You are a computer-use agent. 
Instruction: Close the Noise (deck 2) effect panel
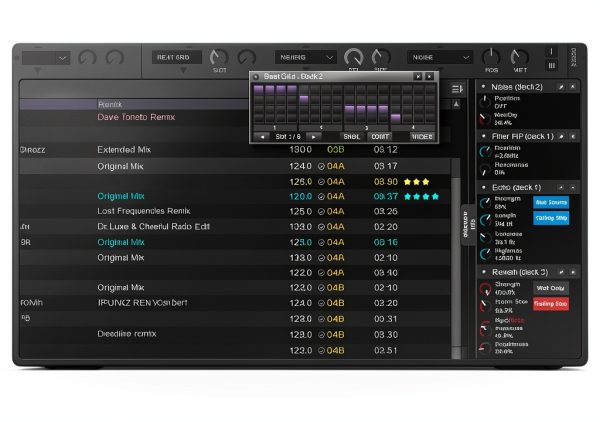click(572, 87)
